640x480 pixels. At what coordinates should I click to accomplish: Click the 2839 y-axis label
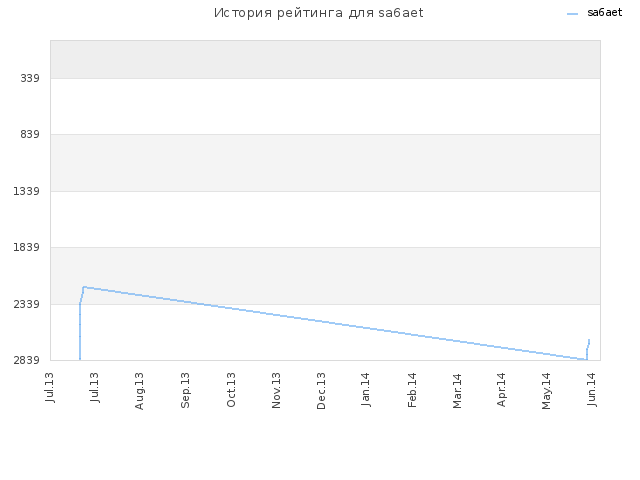click(x=27, y=360)
